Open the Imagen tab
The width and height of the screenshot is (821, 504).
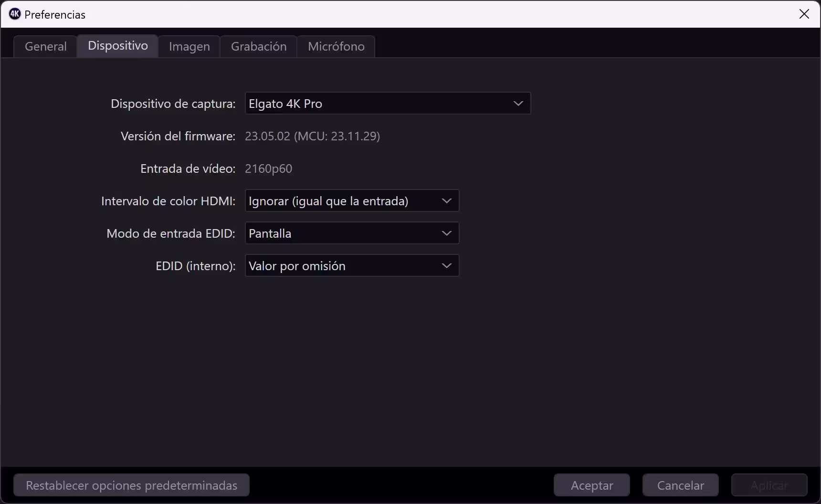[189, 46]
